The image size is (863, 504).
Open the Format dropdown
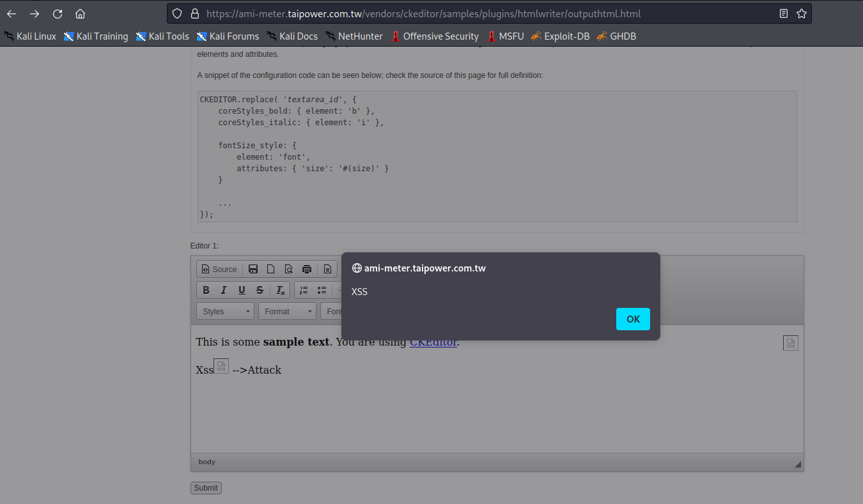click(x=288, y=311)
